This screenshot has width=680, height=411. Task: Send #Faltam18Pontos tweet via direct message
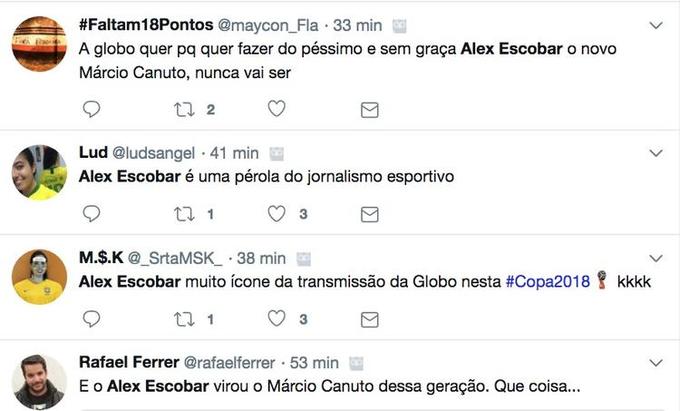click(369, 109)
